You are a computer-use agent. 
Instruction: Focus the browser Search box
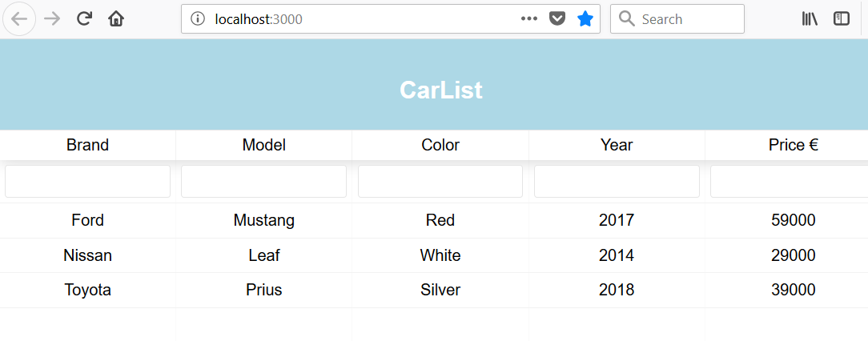tap(677, 19)
